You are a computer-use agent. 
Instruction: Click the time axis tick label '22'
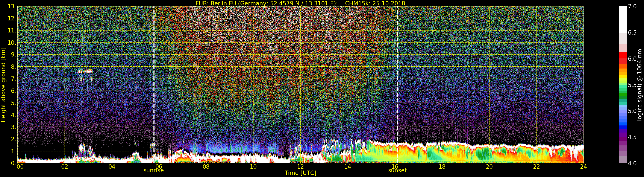[x=536, y=166]
